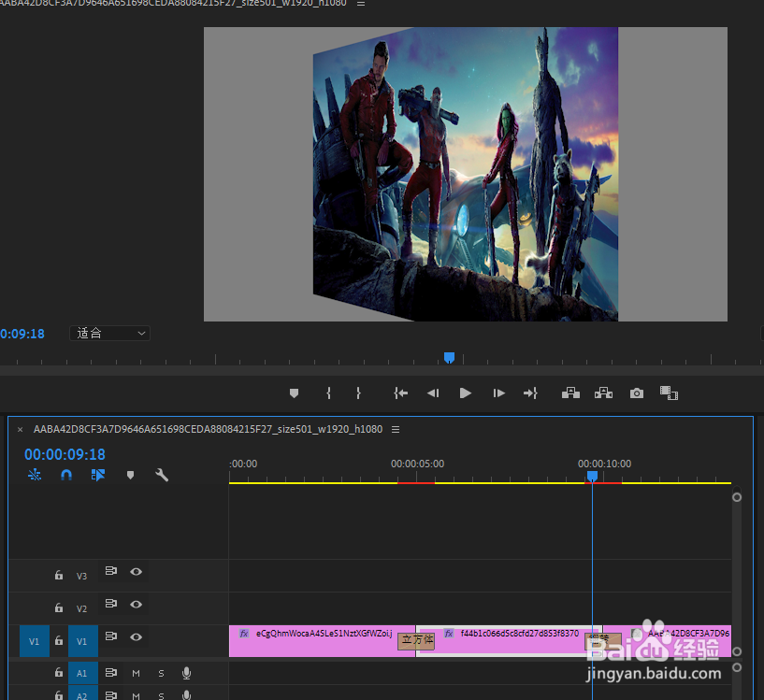The width and height of the screenshot is (764, 700).
Task: Open the comparison view button
Action: (x=669, y=393)
